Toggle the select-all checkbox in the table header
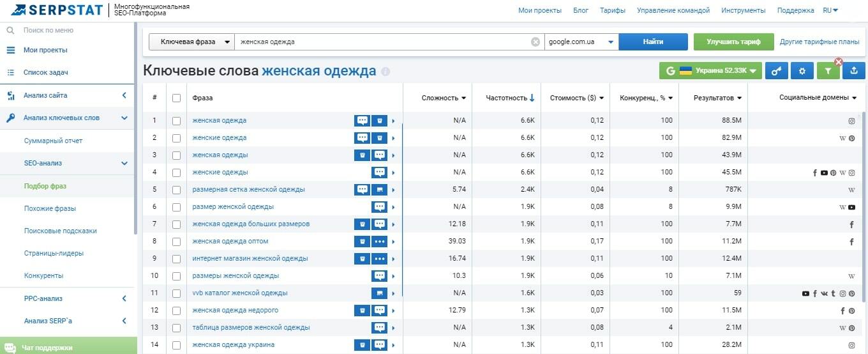Screen dimensions: 868x354 176,98
